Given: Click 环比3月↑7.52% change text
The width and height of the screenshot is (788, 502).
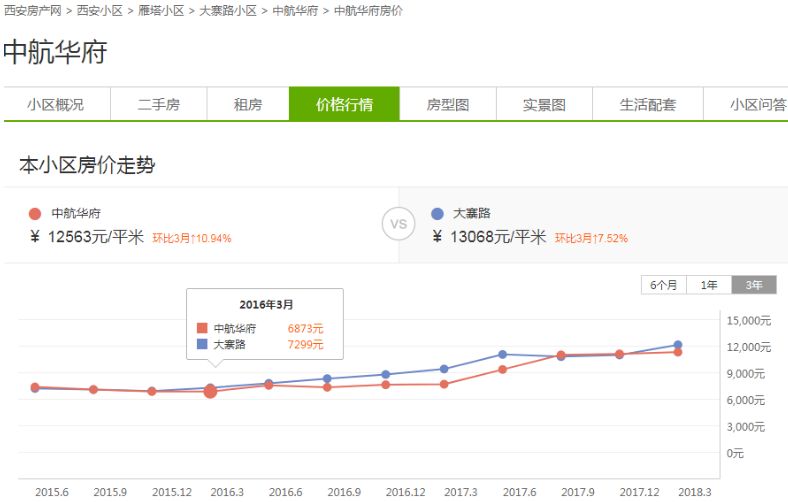Looking at the screenshot, I should coord(591,238).
